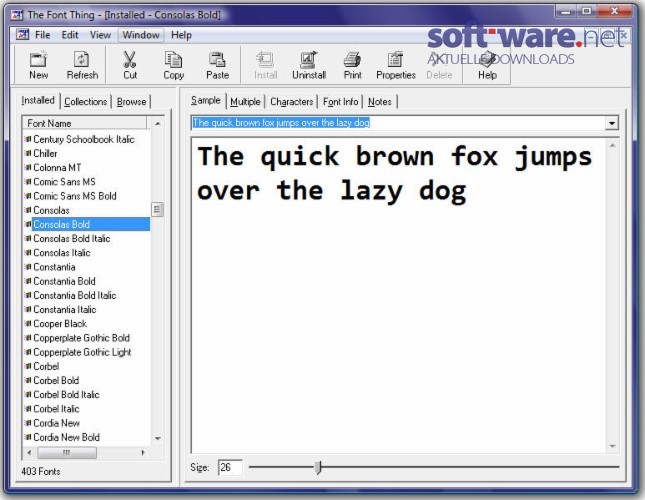Open the Characters tab
This screenshot has width=645, height=500.
pyautogui.click(x=292, y=102)
